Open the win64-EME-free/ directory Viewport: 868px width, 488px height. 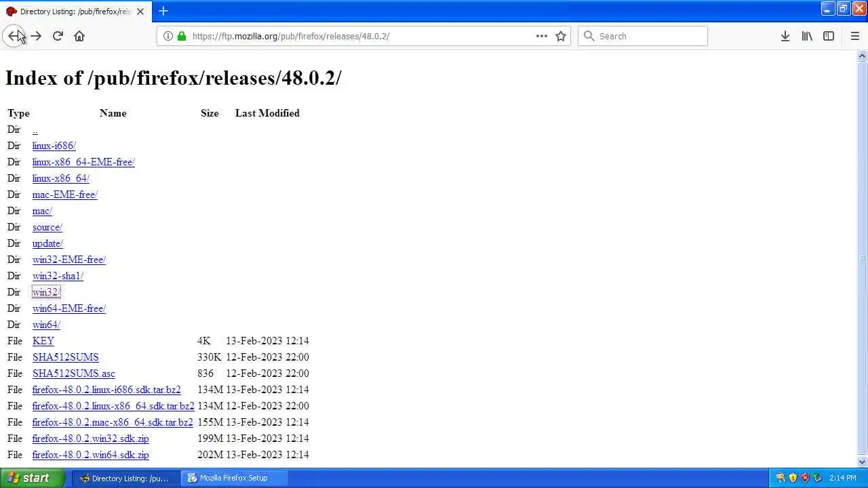click(68, 308)
